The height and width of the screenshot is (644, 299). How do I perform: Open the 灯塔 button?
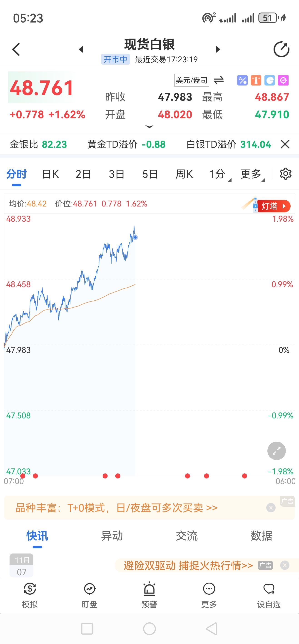(x=273, y=206)
